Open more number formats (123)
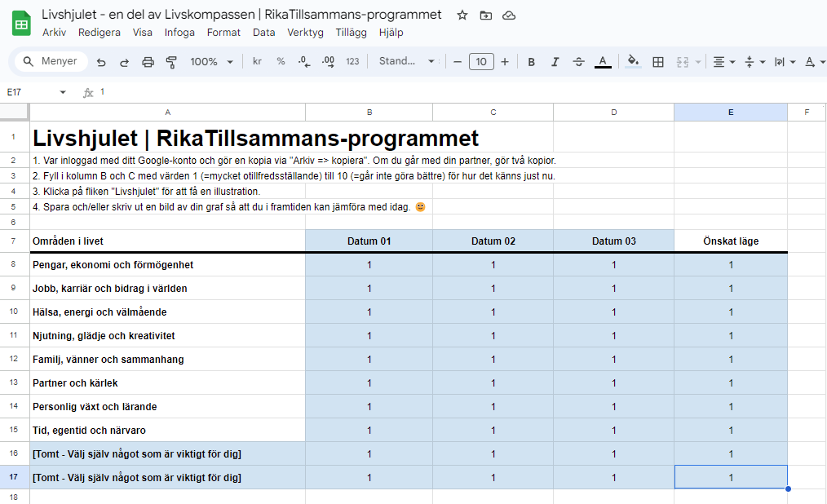This screenshot has width=827, height=504. coord(352,61)
